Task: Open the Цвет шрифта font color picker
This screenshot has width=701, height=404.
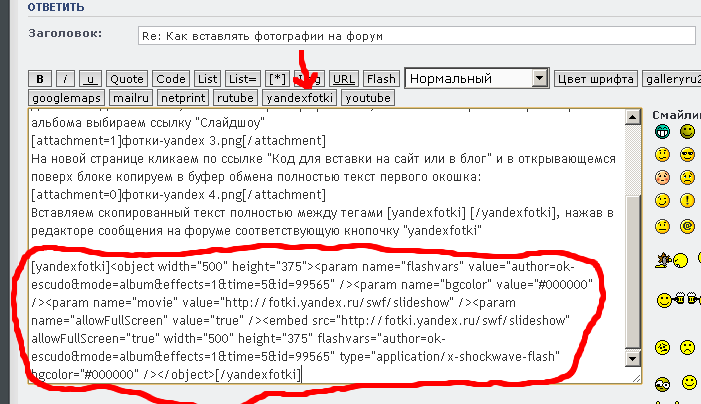Action: pos(596,78)
